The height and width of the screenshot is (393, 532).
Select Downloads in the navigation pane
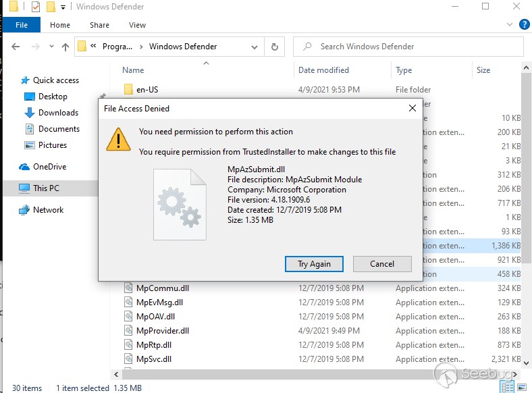point(58,113)
